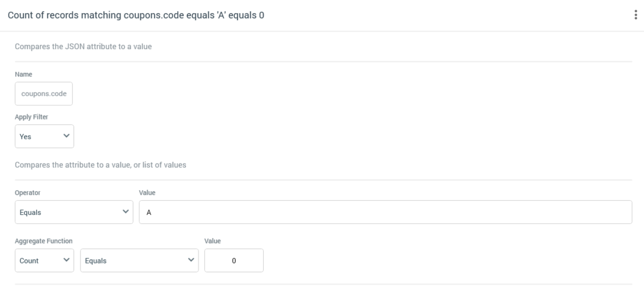Click the chevron in aggregate Equals dropdown

pos(190,259)
